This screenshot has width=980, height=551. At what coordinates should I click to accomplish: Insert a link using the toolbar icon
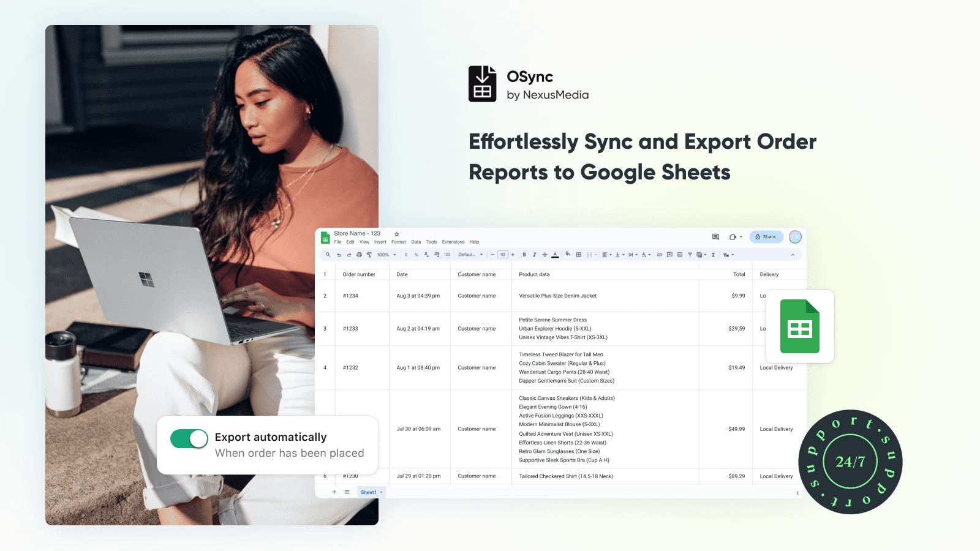tap(660, 255)
